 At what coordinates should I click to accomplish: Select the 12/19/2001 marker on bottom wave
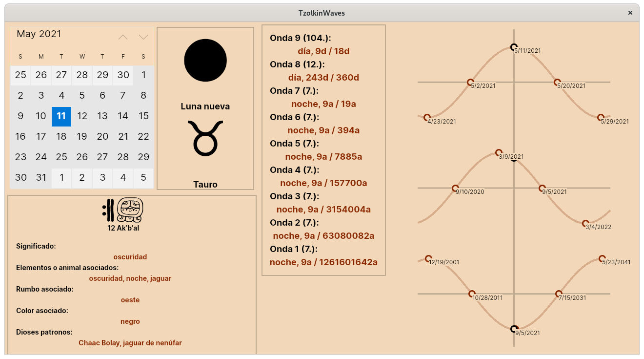pyautogui.click(x=429, y=257)
